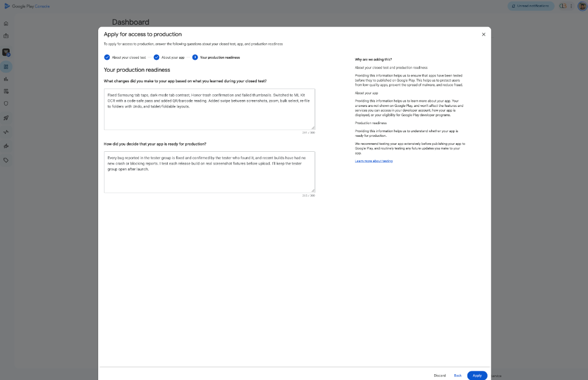Close the Apply for access to production dialog
The image size is (588, 380).
(483, 34)
